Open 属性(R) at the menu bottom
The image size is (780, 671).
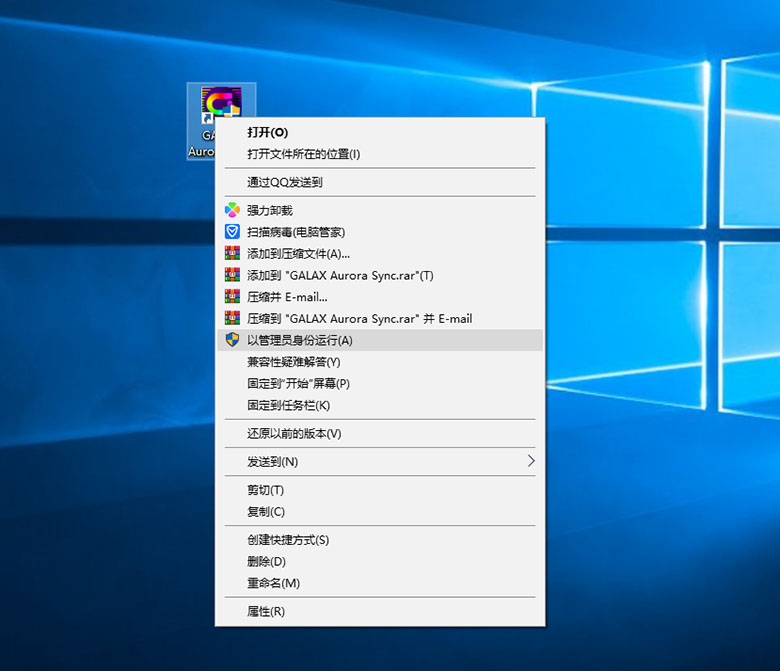[x=265, y=611]
